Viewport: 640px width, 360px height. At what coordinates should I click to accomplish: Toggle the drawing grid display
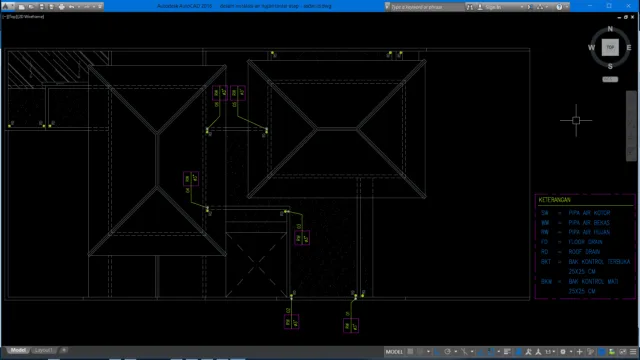coord(410,351)
